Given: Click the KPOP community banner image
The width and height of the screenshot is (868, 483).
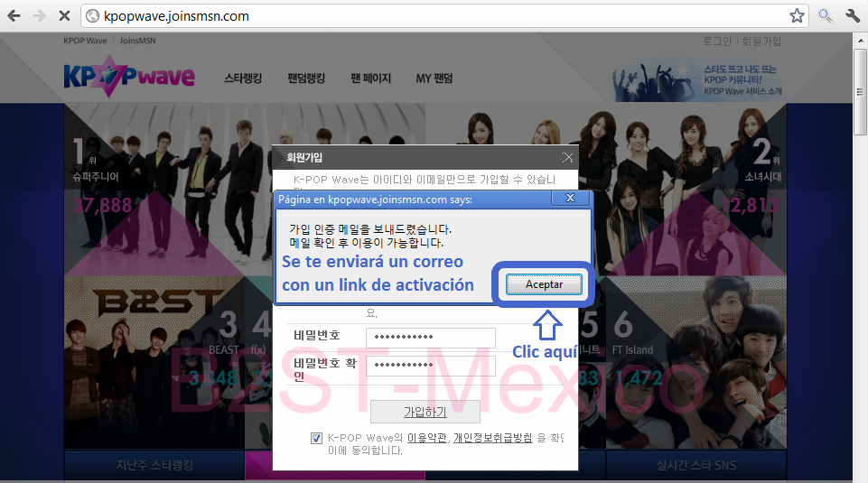Looking at the screenshot, I should click(x=697, y=80).
